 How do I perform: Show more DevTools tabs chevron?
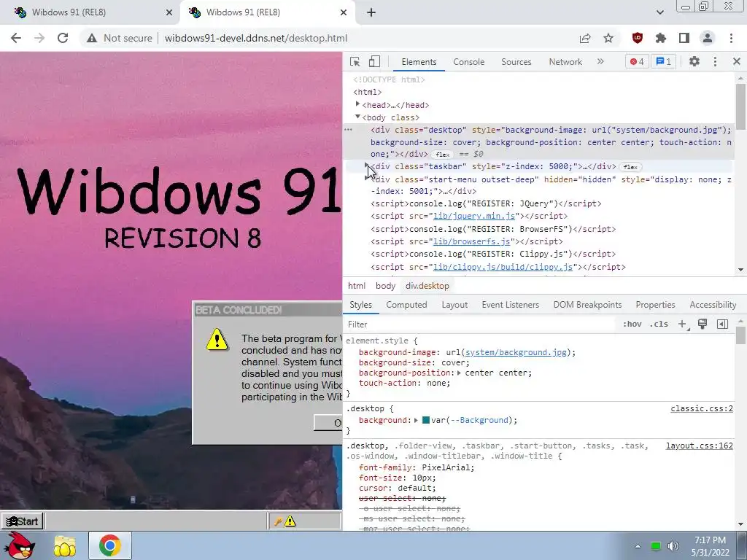click(x=600, y=61)
